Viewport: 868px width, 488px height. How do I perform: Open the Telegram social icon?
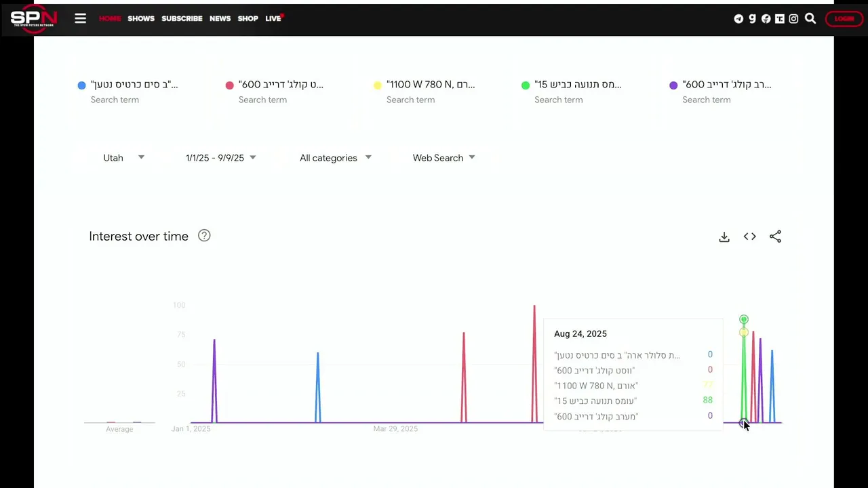738,19
